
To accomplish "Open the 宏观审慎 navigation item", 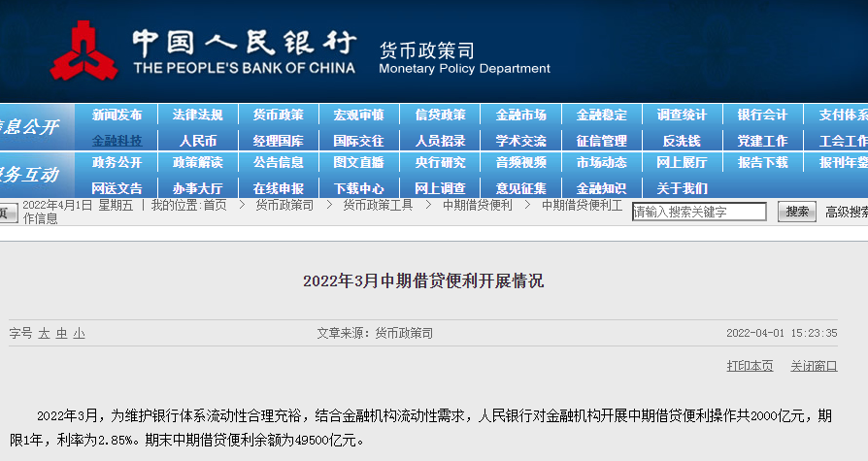I will pyautogui.click(x=358, y=115).
